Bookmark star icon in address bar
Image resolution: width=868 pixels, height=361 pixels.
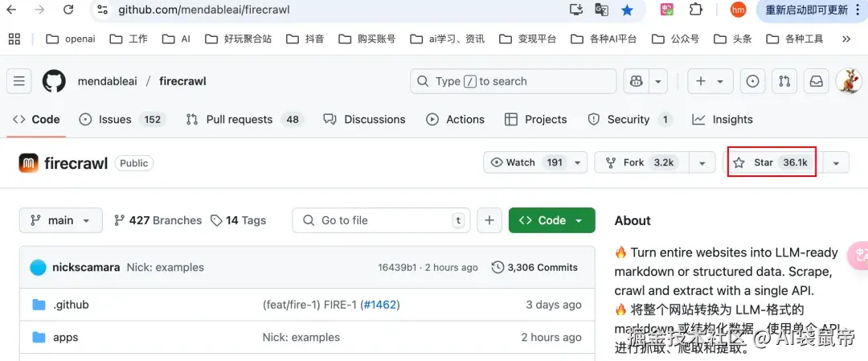[x=627, y=10]
